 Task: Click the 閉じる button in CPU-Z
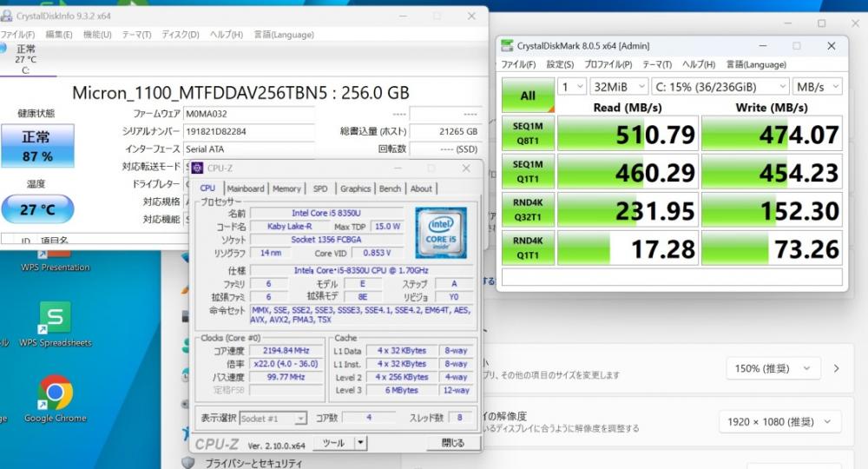453,443
